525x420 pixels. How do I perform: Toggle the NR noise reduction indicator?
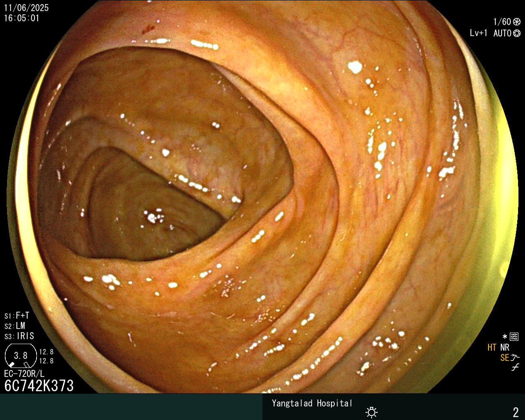pyautogui.click(x=504, y=347)
